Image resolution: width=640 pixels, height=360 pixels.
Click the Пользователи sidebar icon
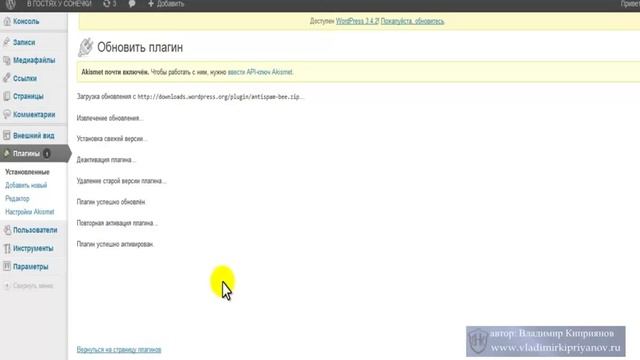point(7,230)
